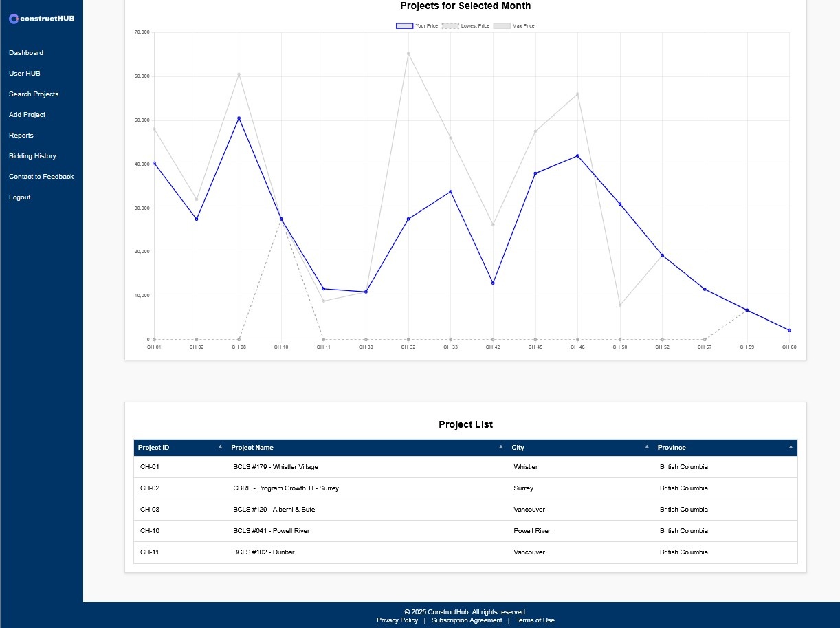Open the Reports page
This screenshot has height=628, width=840.
(x=21, y=136)
